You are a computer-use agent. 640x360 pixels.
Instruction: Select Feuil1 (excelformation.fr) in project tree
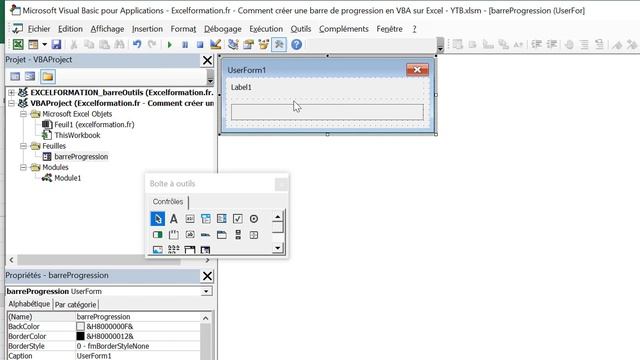94,124
